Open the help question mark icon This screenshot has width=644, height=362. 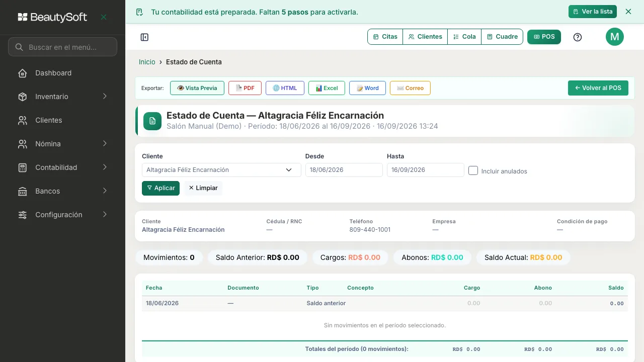coord(578,37)
